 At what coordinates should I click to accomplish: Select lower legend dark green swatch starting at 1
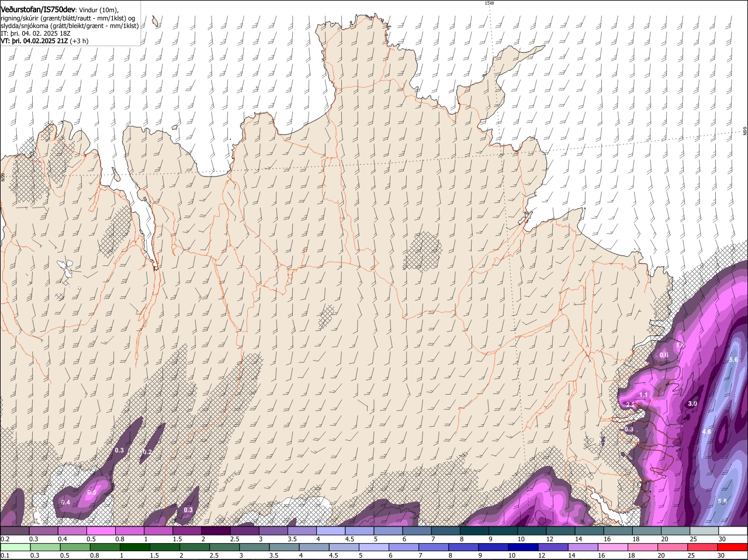[x=135, y=547]
